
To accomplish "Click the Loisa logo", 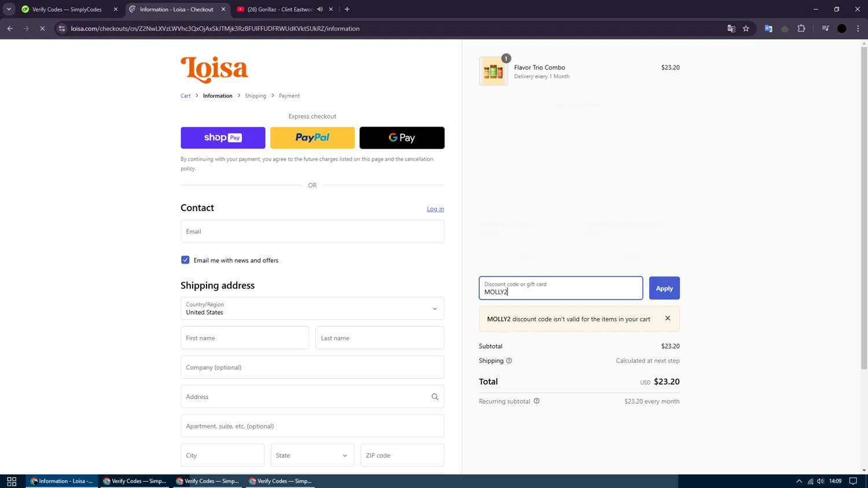I will pyautogui.click(x=214, y=69).
